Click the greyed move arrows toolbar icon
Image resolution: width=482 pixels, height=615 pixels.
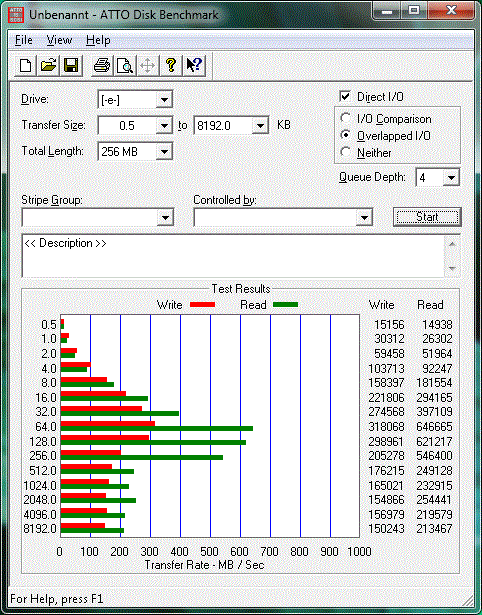click(x=147, y=65)
